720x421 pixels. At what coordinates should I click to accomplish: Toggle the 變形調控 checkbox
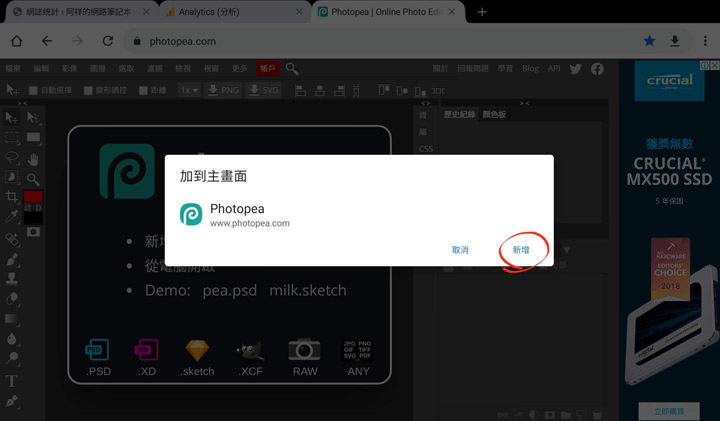[88, 90]
